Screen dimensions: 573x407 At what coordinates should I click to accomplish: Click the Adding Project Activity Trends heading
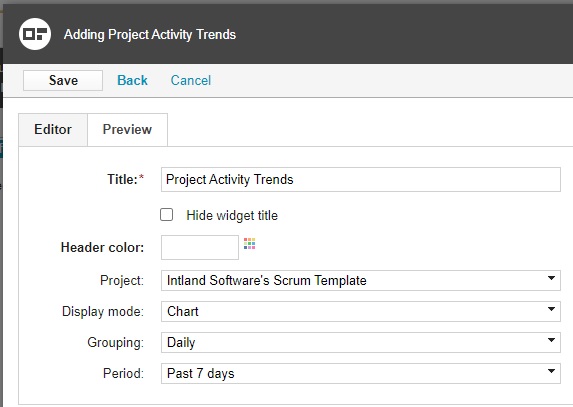[x=150, y=34]
